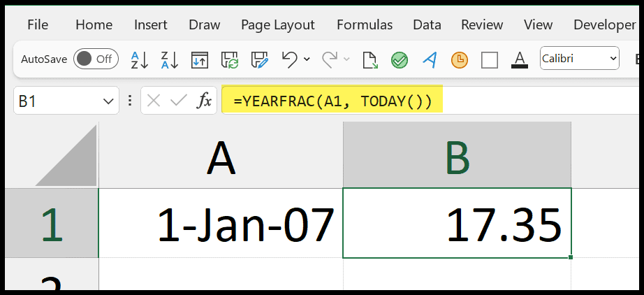This screenshot has height=295, width=644.
Task: Switch to the Page Layout tab
Action: click(277, 24)
